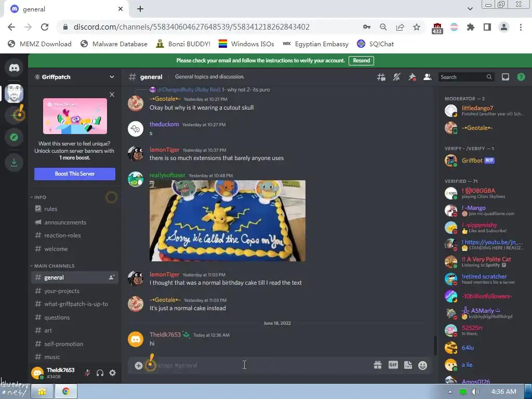Open Griffpatch server dropdown menu

(75, 77)
